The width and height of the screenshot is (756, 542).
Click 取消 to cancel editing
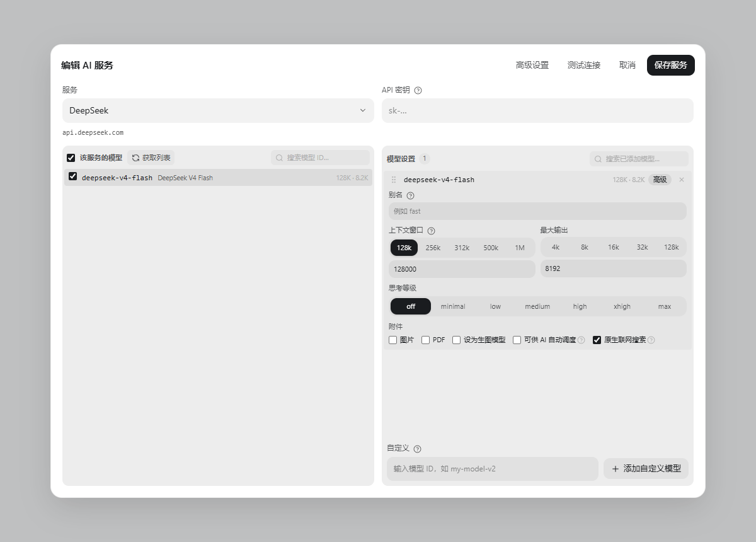point(627,65)
